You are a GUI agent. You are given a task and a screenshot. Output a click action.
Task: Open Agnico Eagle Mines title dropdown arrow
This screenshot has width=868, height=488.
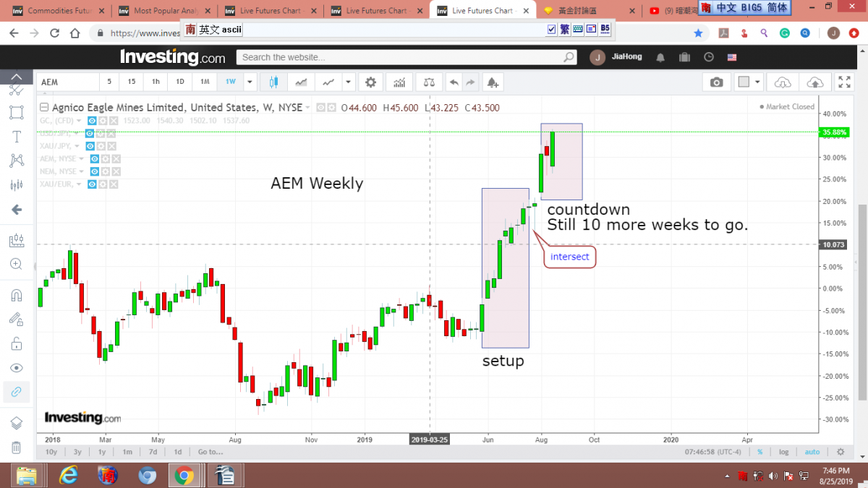(309, 108)
